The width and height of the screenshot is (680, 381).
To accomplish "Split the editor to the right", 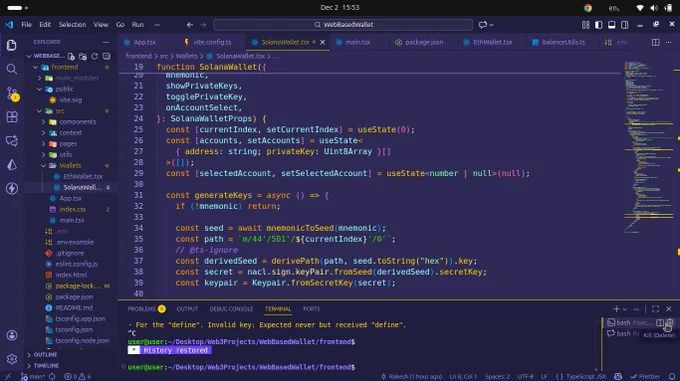I will (656, 42).
